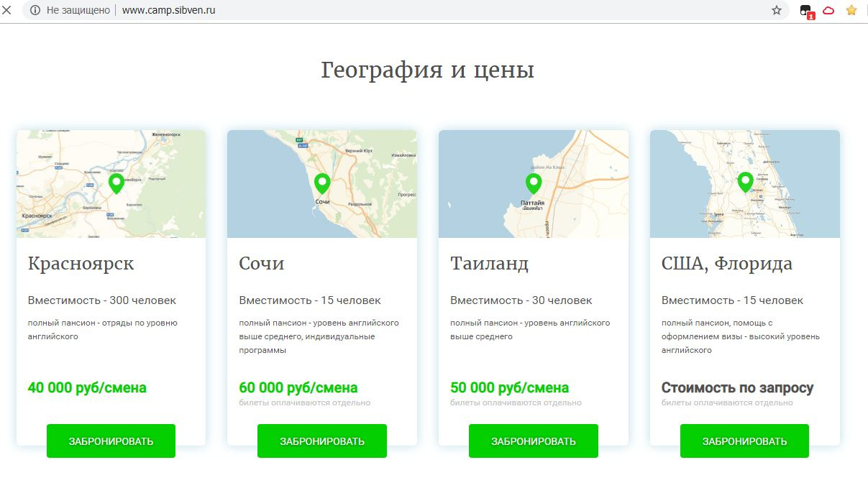Click the 'Красноярск' card title
868x483 pixels.
(x=81, y=264)
